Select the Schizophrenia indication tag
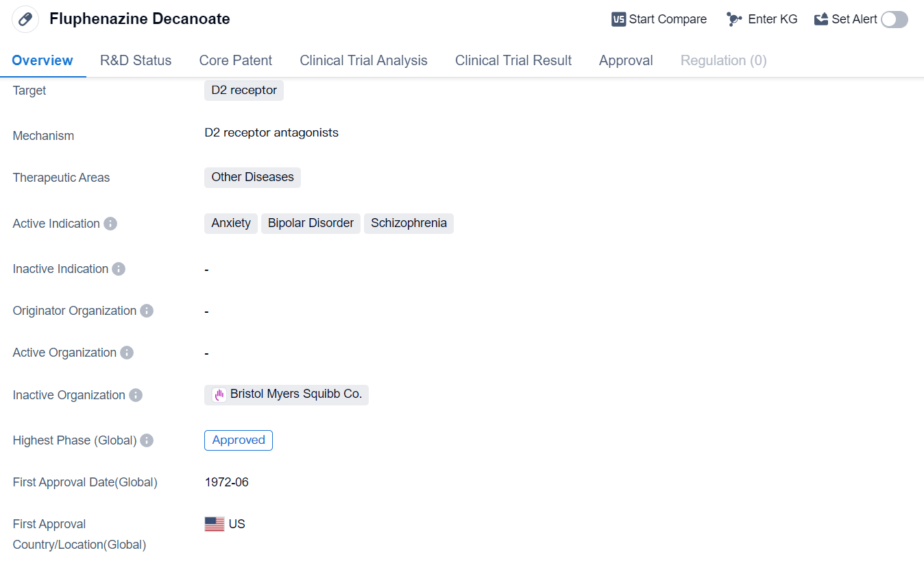Screen dimensions: 924x568 [x=409, y=224]
